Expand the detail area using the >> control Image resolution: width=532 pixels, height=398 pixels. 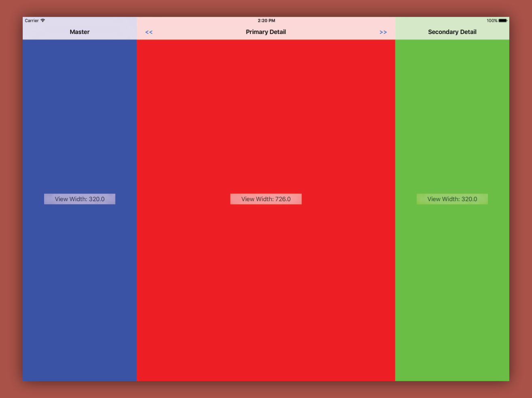point(383,32)
